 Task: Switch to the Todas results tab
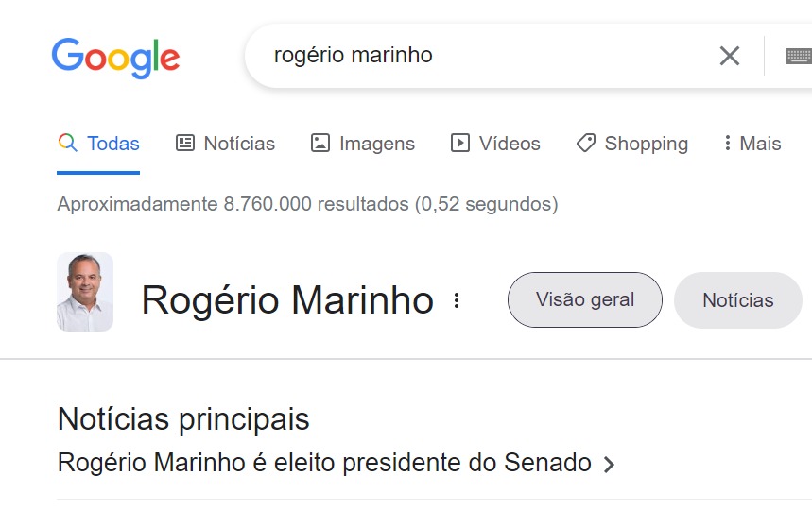[x=112, y=144]
